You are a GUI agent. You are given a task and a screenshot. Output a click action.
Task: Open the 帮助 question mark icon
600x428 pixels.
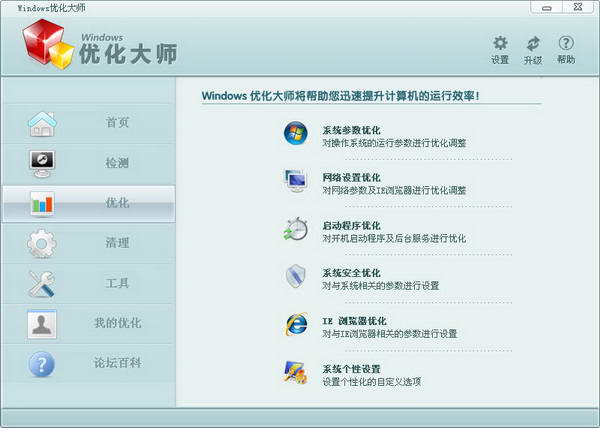tap(566, 43)
